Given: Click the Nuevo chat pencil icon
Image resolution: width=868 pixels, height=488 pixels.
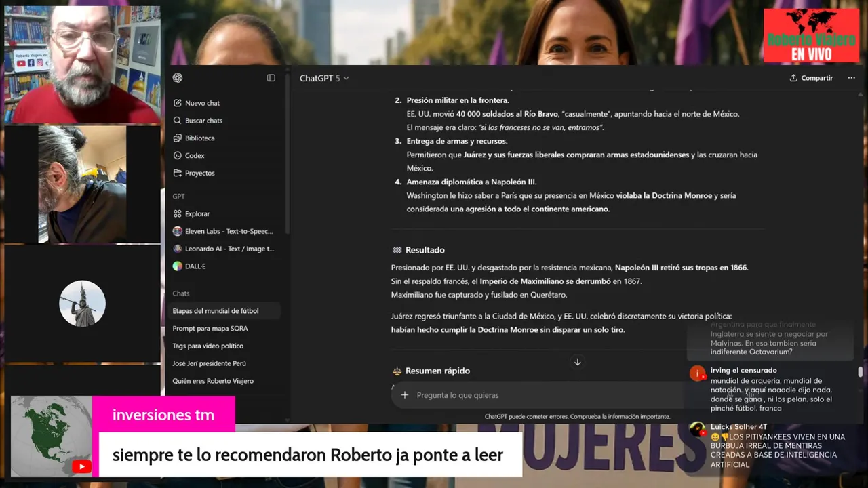Looking at the screenshot, I should 178,103.
